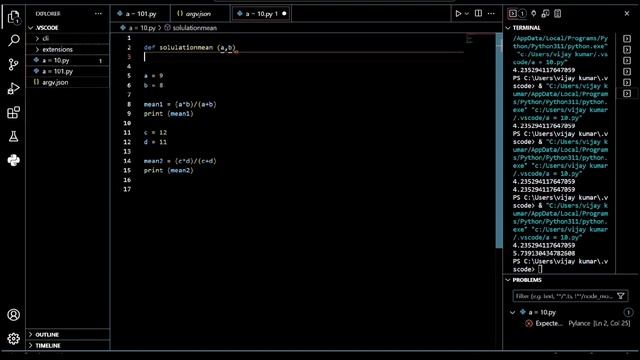The width and height of the screenshot is (640, 360).
Task: Click the unsaved dot on a = 10.py tab
Action: (284, 13)
